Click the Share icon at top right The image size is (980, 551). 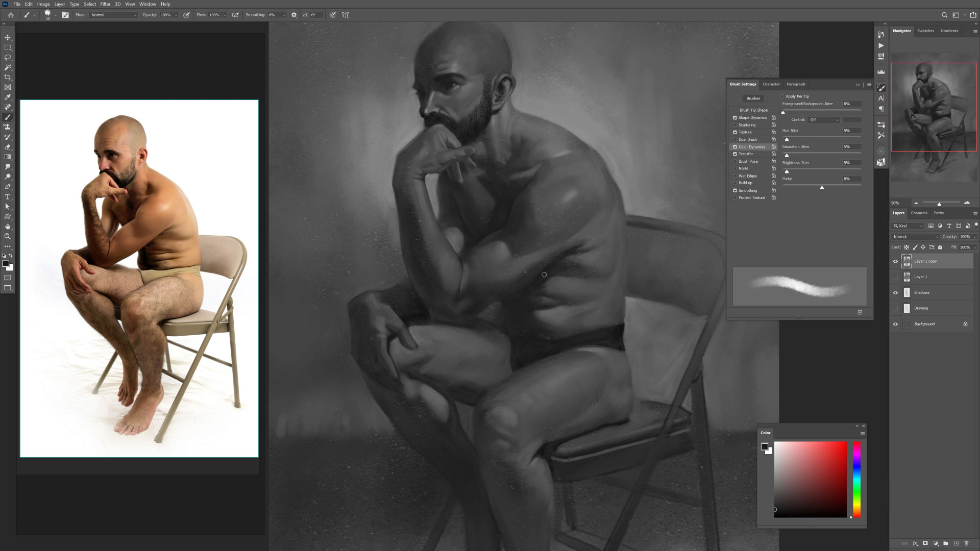pos(973,15)
